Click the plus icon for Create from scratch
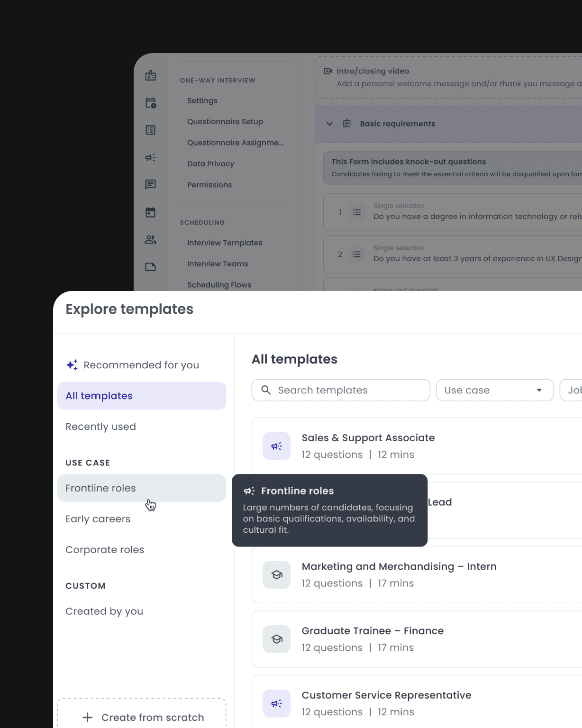 click(x=88, y=718)
